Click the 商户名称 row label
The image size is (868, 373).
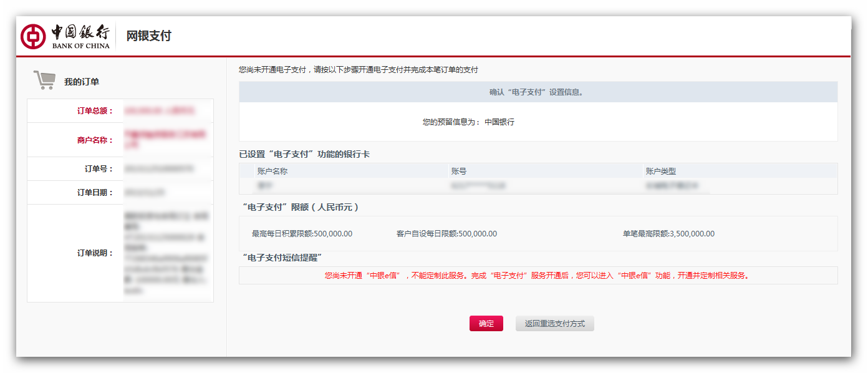coord(95,140)
